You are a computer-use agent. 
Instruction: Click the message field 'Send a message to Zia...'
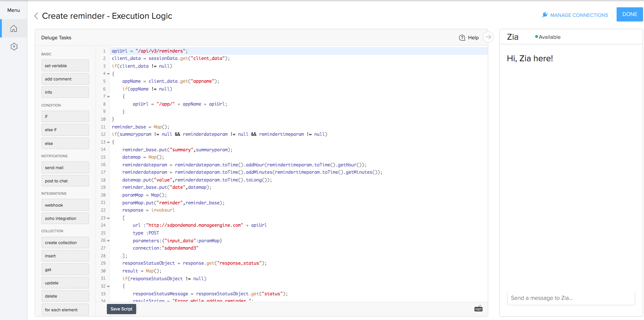point(571,298)
